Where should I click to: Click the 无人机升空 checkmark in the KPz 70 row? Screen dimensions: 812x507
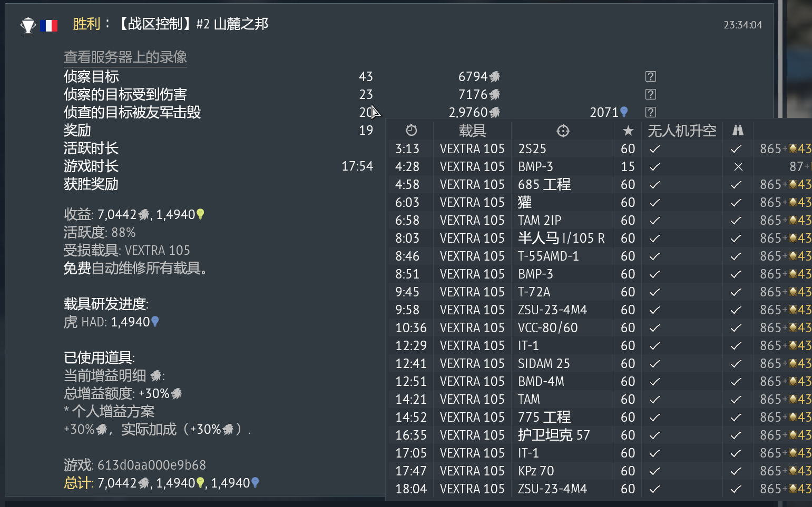(655, 471)
